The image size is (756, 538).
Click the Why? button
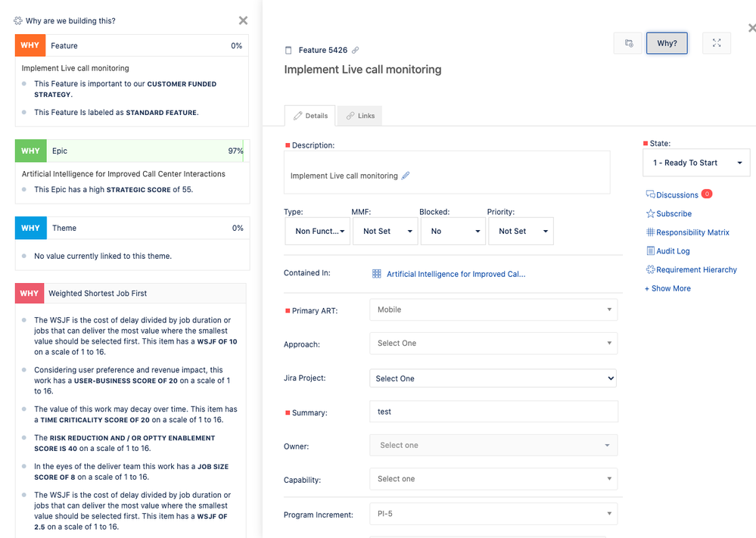coord(667,43)
